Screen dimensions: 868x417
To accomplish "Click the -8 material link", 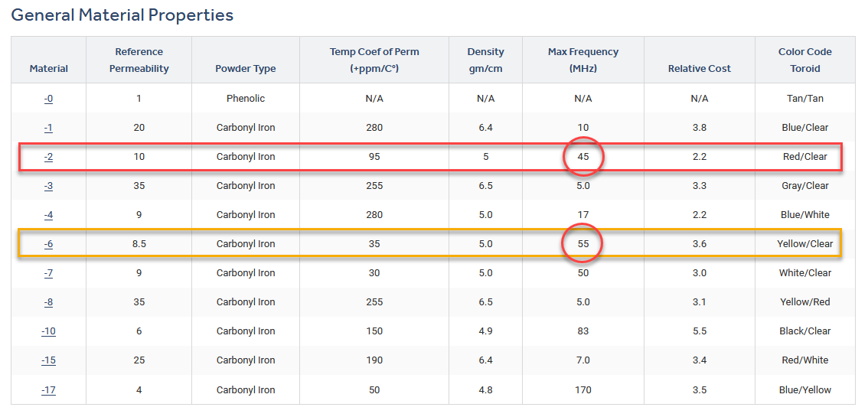I will click(x=48, y=302).
